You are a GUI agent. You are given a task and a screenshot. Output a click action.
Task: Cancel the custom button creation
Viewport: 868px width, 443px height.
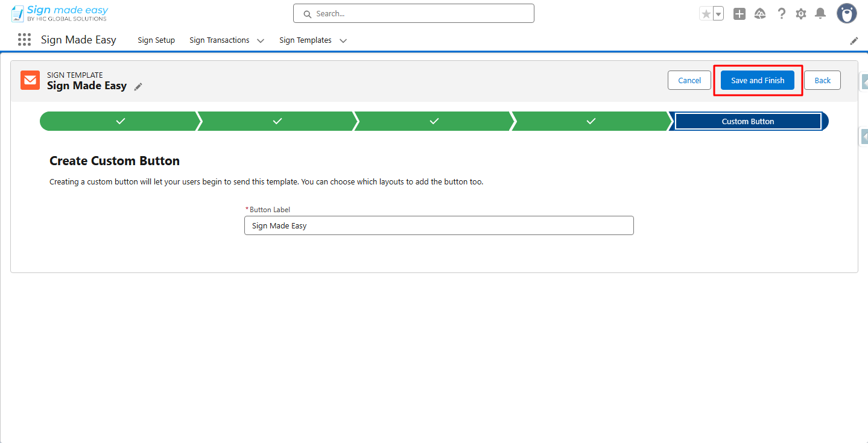pos(689,80)
